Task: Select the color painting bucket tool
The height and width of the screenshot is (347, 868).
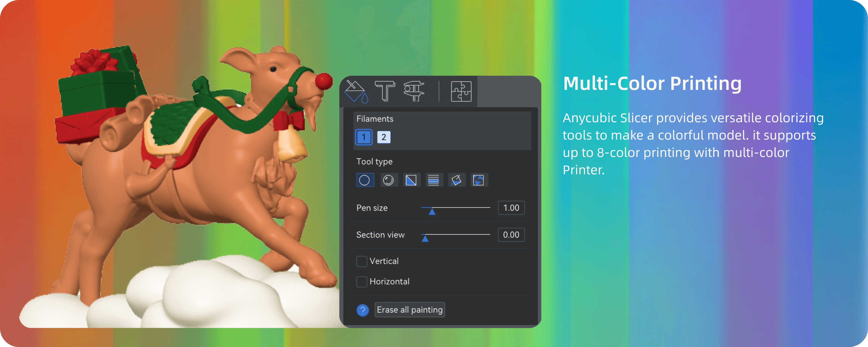Action: point(356,91)
